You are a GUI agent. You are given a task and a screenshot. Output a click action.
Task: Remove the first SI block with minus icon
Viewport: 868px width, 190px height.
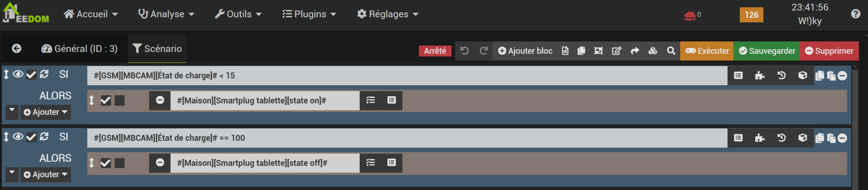pos(843,76)
